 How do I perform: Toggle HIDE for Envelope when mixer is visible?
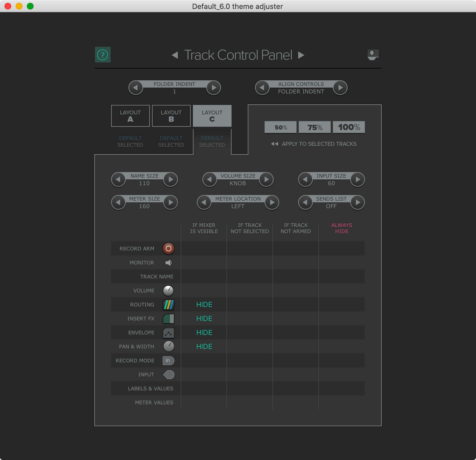204,332
